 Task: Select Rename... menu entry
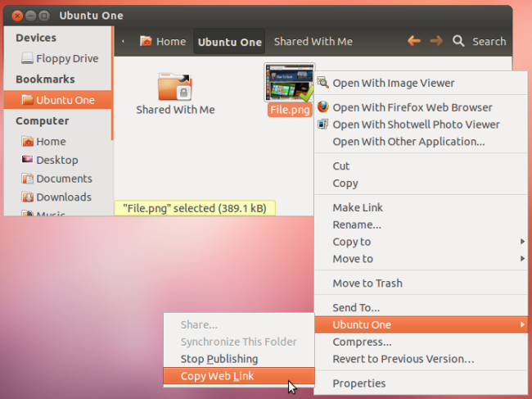click(421, 224)
